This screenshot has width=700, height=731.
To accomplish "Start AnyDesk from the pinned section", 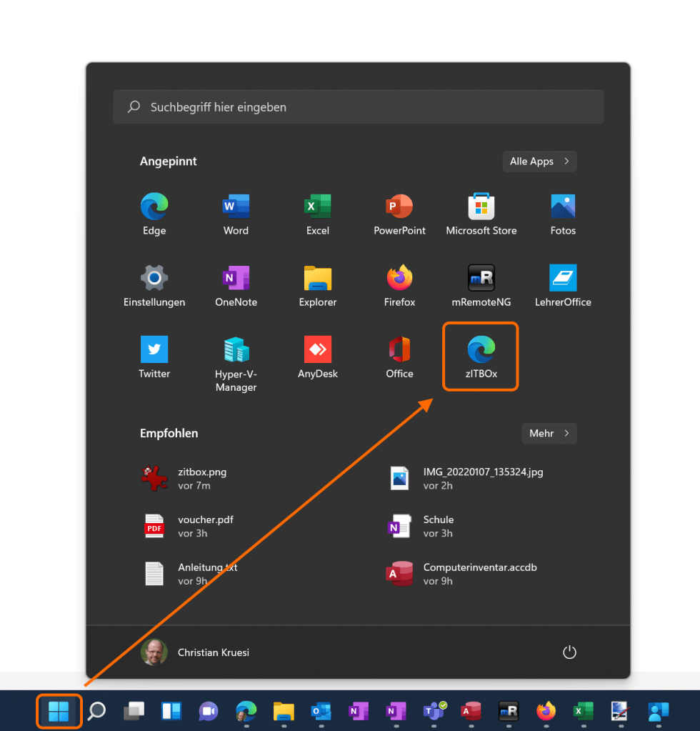I will 317,357.
